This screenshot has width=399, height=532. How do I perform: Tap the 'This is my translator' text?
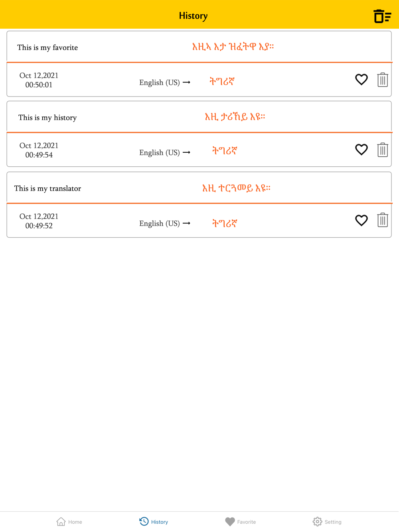(x=47, y=188)
